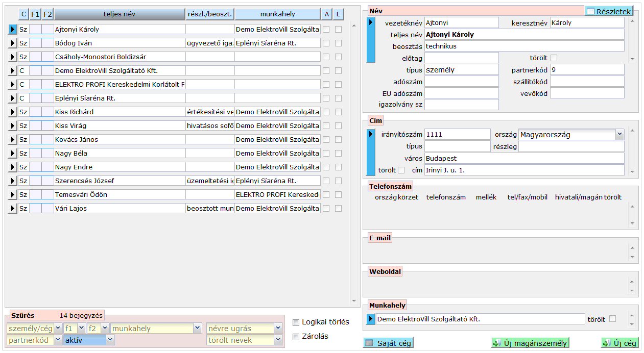
Task: Check the törölt box in Név panel
Action: click(554, 58)
